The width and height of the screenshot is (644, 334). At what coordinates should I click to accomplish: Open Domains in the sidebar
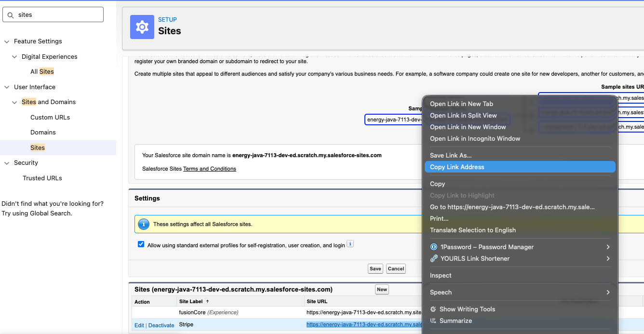43,132
